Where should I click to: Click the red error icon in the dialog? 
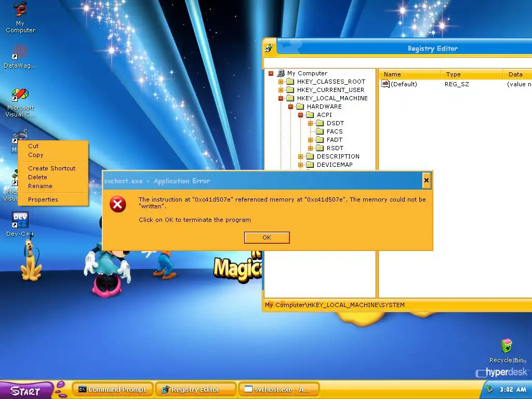point(118,204)
